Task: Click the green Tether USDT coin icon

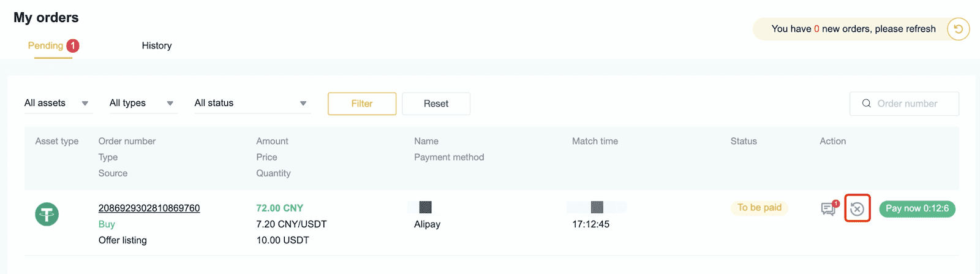Action: click(x=47, y=215)
